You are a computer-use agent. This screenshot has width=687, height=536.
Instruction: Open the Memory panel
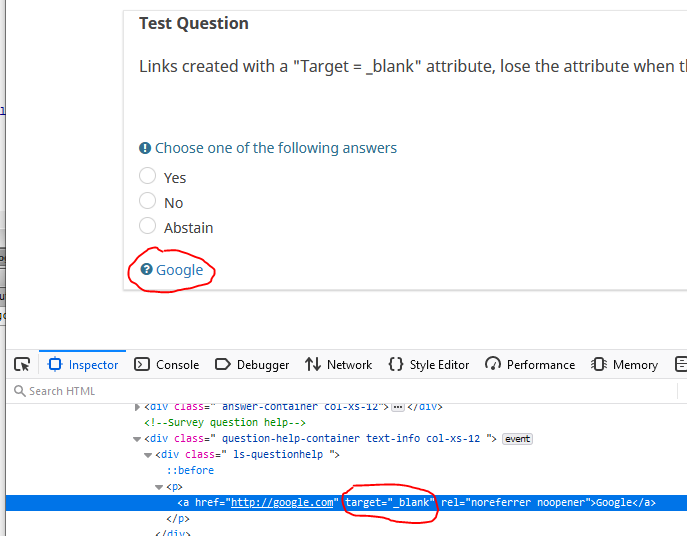(625, 365)
